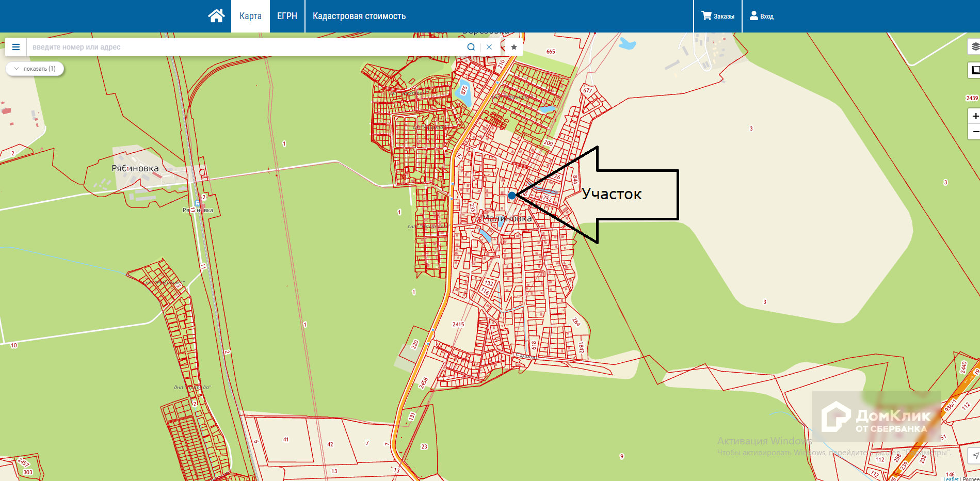
Task: Click parcel label 2458
Action: (424, 383)
